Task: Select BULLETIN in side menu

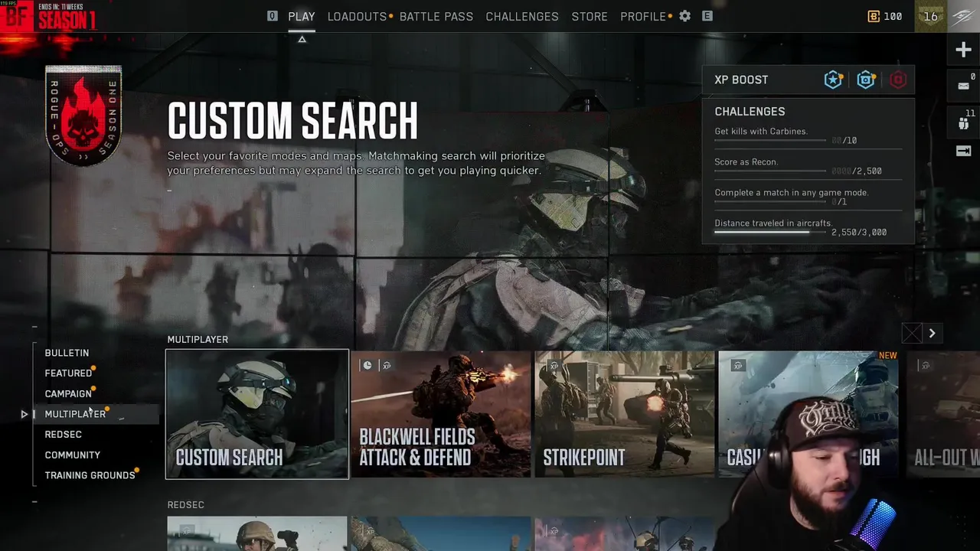Action: pyautogui.click(x=67, y=353)
